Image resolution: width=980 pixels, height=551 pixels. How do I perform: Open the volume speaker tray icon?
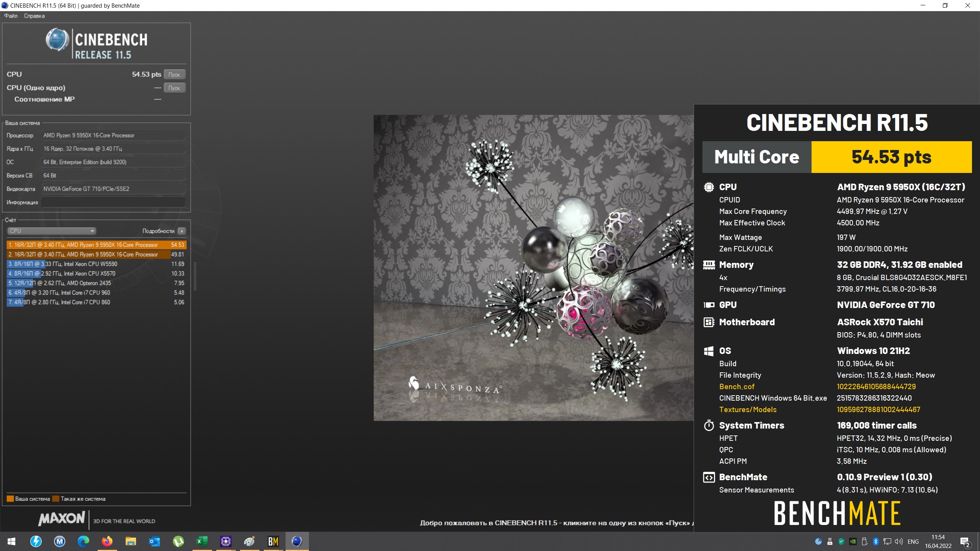899,541
